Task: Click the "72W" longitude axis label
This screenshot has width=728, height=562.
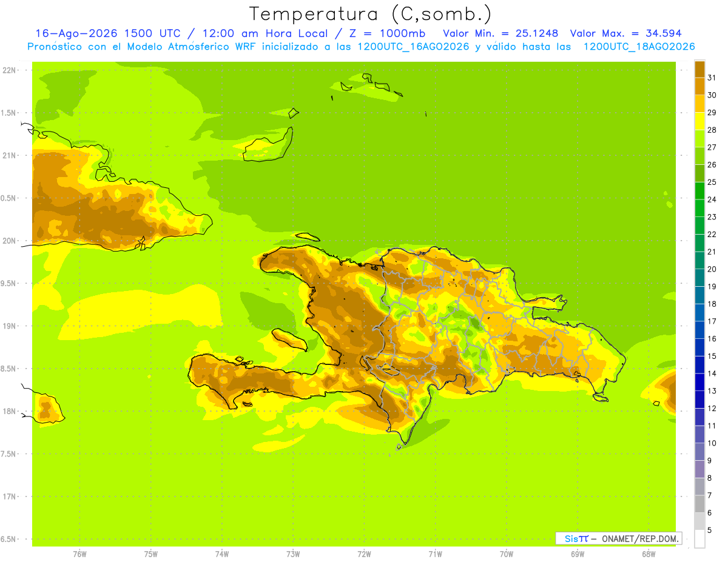Action: [x=364, y=554]
